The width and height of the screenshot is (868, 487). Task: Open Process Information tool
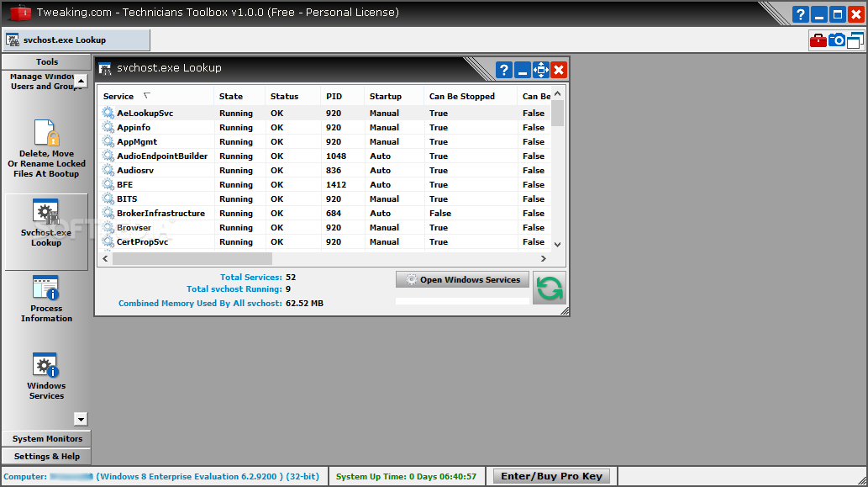(x=46, y=299)
